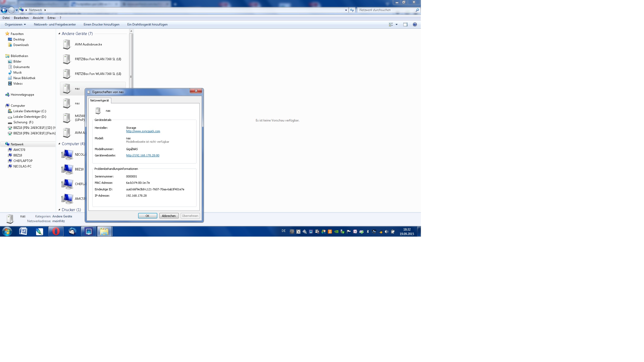Open the view options dropdown arrow
The image size is (644, 362).
pyautogui.click(x=396, y=24)
